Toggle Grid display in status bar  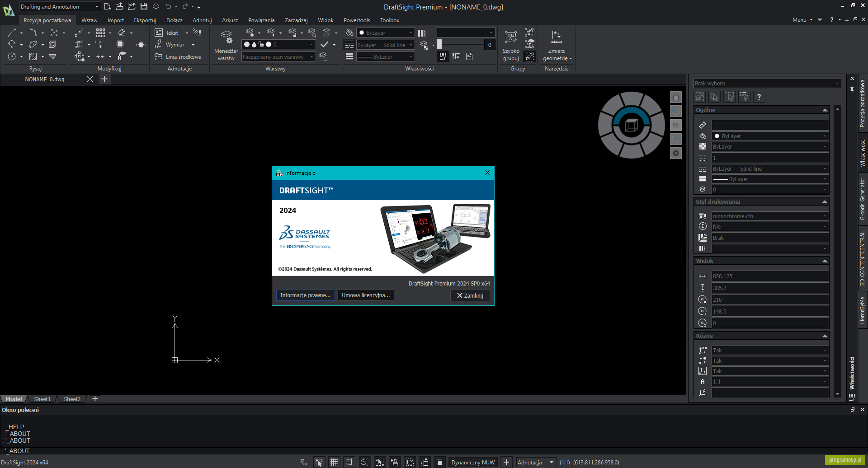334,462
